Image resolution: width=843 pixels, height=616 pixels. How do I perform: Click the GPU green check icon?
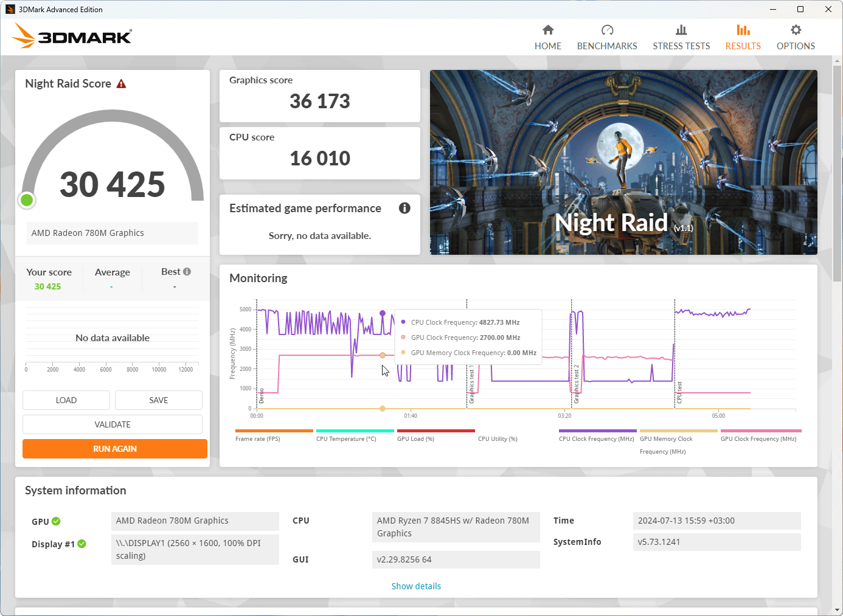56,521
